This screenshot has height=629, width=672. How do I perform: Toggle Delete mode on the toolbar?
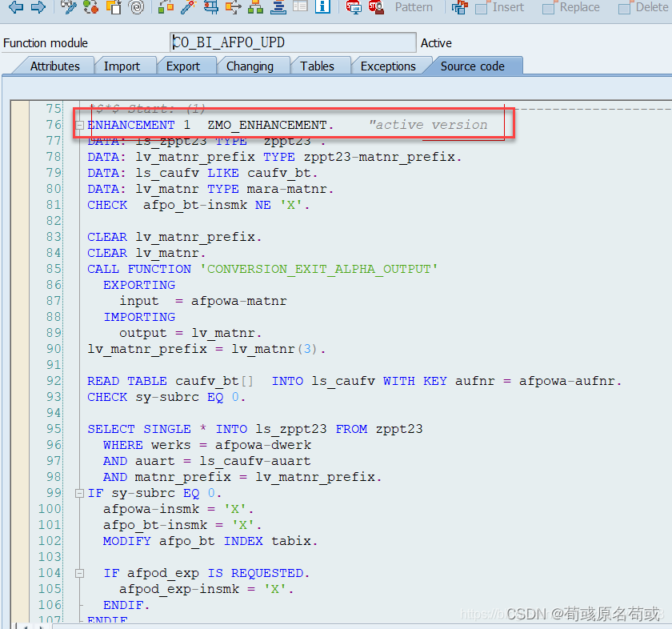tap(626, 8)
